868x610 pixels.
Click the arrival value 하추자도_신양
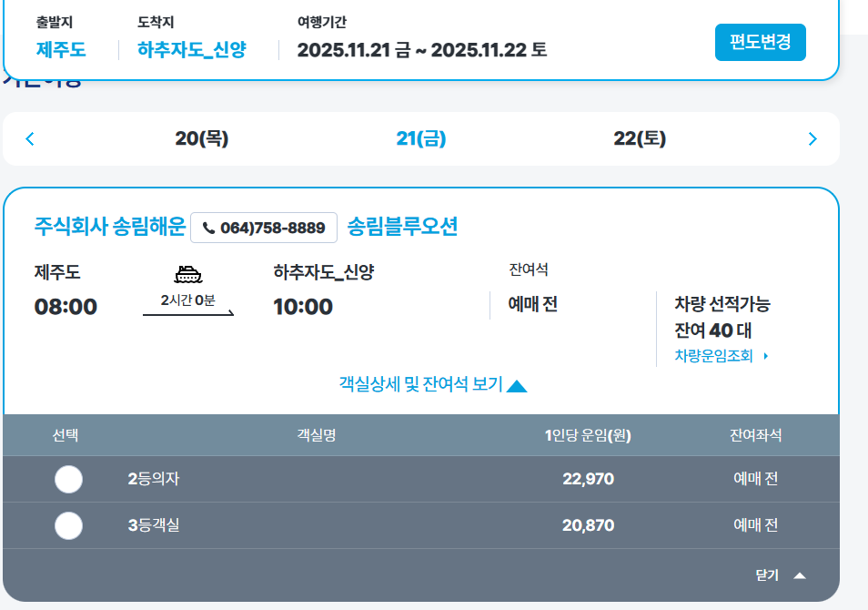tap(192, 49)
